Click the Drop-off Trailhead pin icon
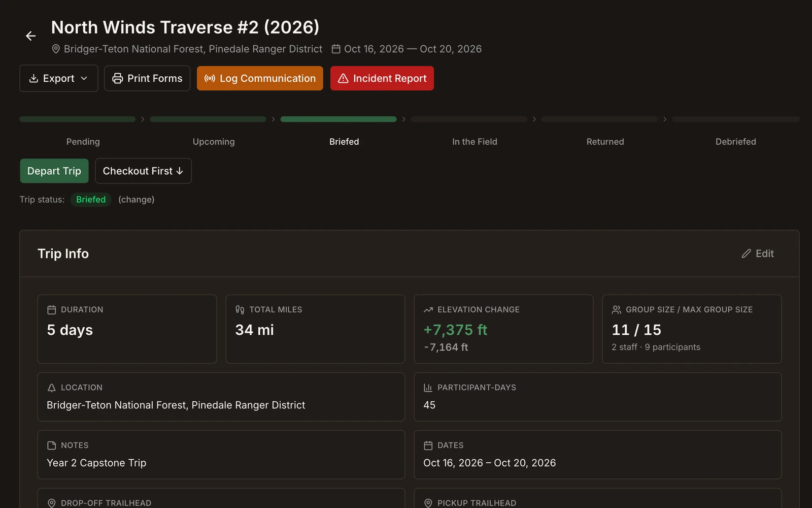This screenshot has height=508, width=812. tap(52, 503)
